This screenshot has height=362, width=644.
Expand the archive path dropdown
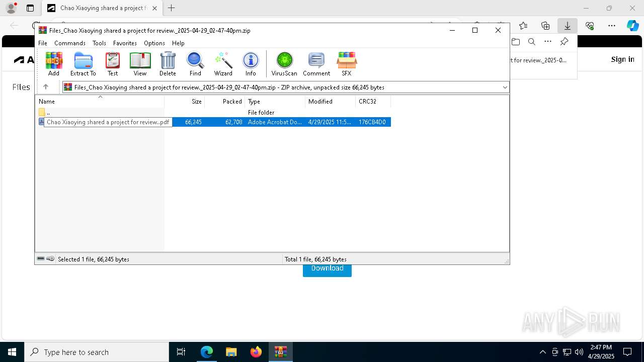(x=505, y=87)
